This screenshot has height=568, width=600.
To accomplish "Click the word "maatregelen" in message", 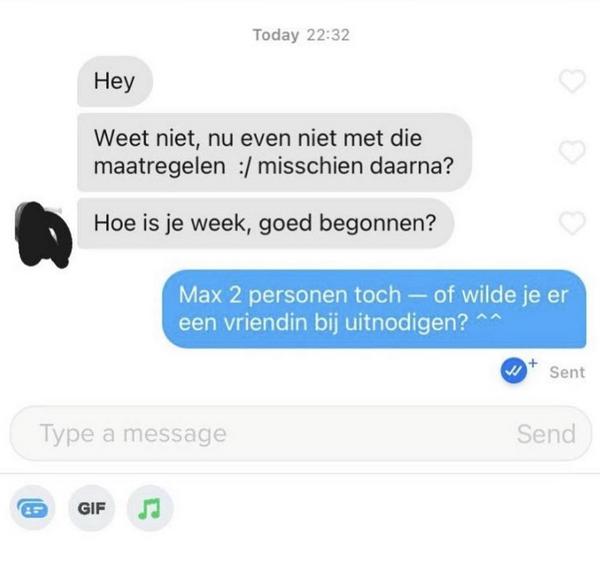I will coord(160,166).
